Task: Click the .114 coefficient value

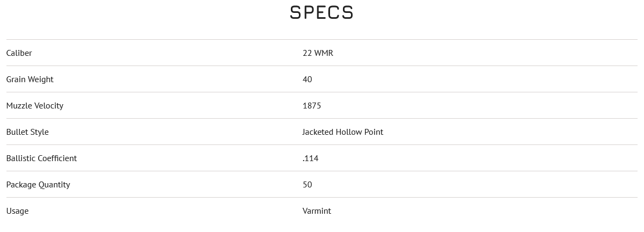Action: pos(310,158)
